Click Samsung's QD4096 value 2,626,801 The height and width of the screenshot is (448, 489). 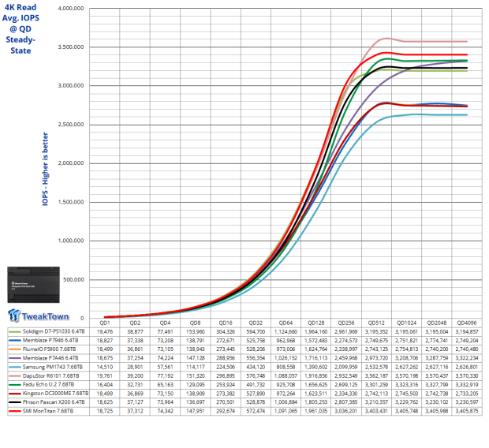point(467,367)
